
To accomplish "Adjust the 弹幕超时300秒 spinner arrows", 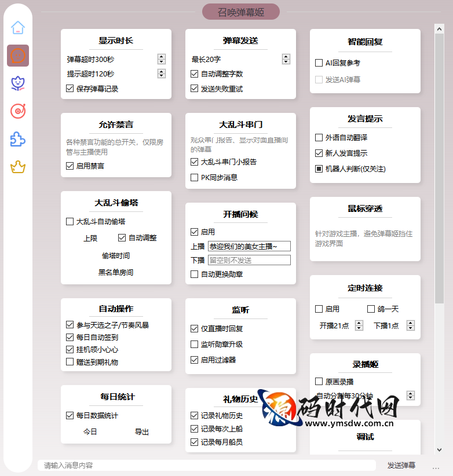I will [x=162, y=59].
